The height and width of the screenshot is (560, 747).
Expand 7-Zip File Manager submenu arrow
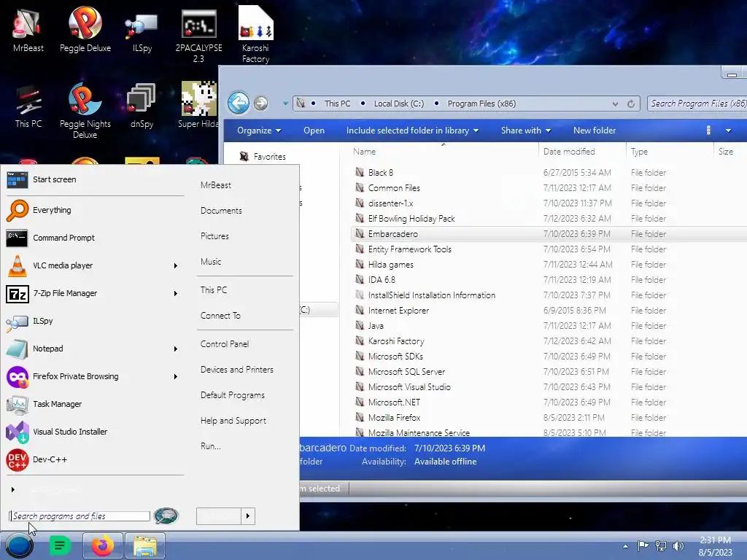point(175,293)
